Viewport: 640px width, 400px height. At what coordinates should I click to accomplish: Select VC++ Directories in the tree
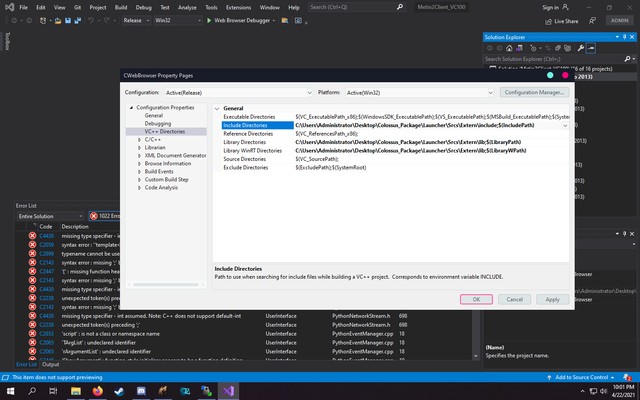(164, 131)
